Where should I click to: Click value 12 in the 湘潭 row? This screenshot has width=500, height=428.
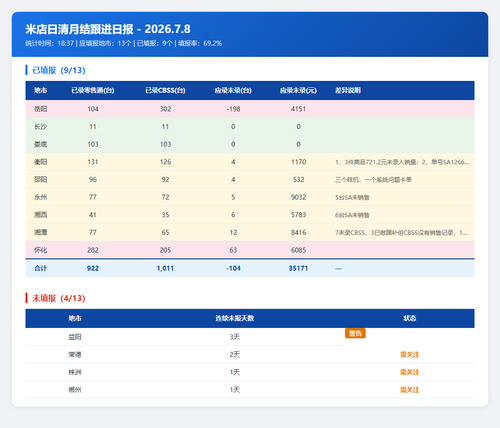click(233, 232)
